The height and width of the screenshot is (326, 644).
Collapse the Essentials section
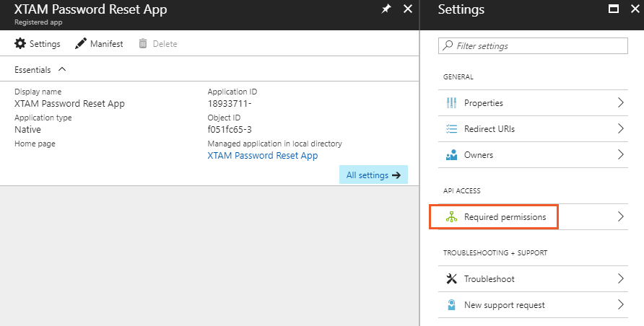point(62,70)
